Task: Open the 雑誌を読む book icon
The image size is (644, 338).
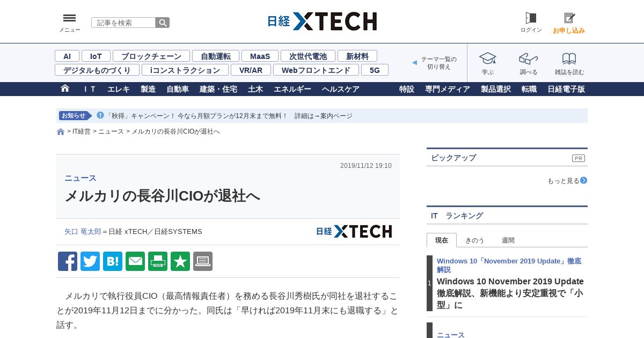Action: click(569, 58)
